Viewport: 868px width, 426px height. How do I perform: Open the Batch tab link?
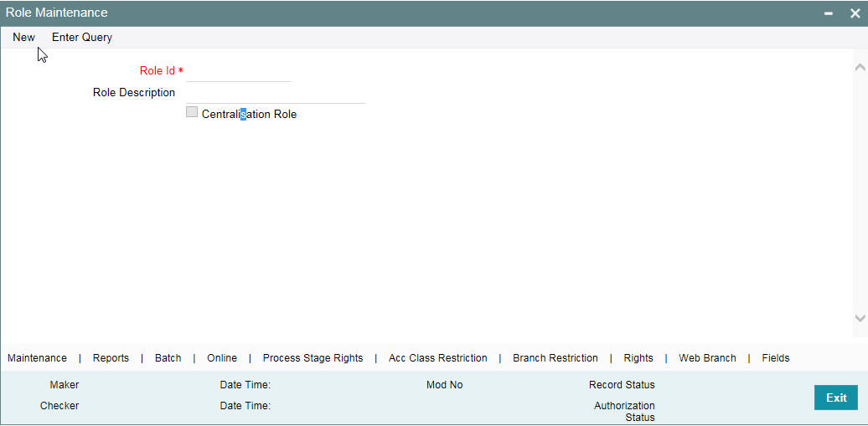[168, 358]
